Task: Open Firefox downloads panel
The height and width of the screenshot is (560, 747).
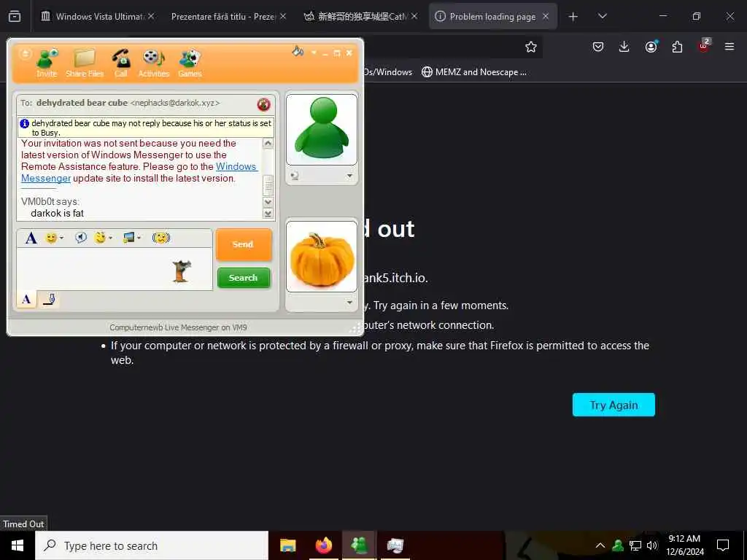Action: pos(624,47)
